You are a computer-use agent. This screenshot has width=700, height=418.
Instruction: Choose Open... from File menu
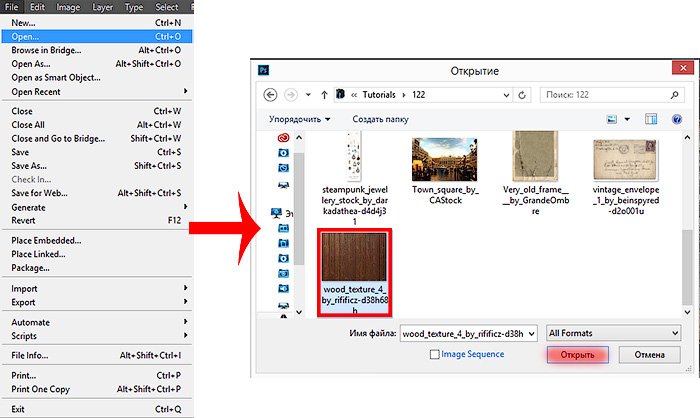tap(96, 36)
